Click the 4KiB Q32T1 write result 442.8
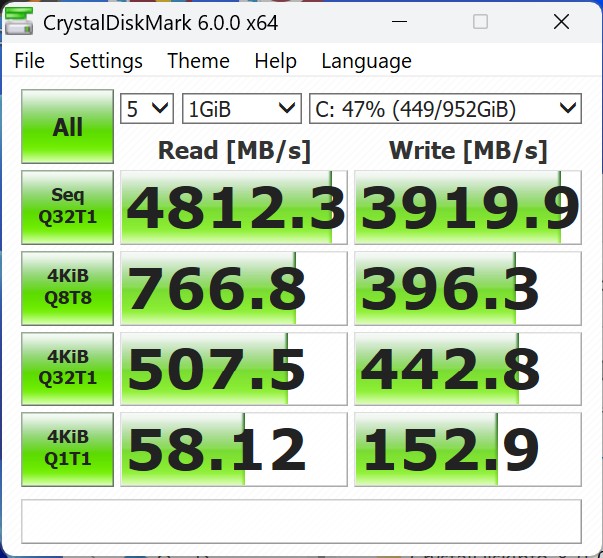The height and width of the screenshot is (558, 603). tap(468, 368)
